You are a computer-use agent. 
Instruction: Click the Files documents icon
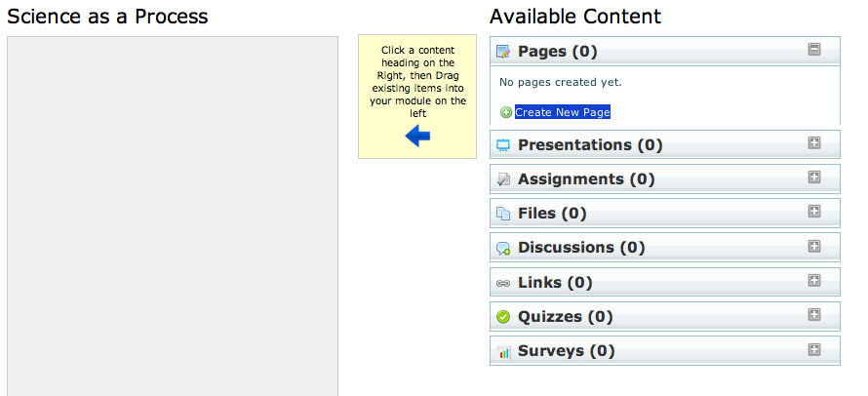point(503,214)
